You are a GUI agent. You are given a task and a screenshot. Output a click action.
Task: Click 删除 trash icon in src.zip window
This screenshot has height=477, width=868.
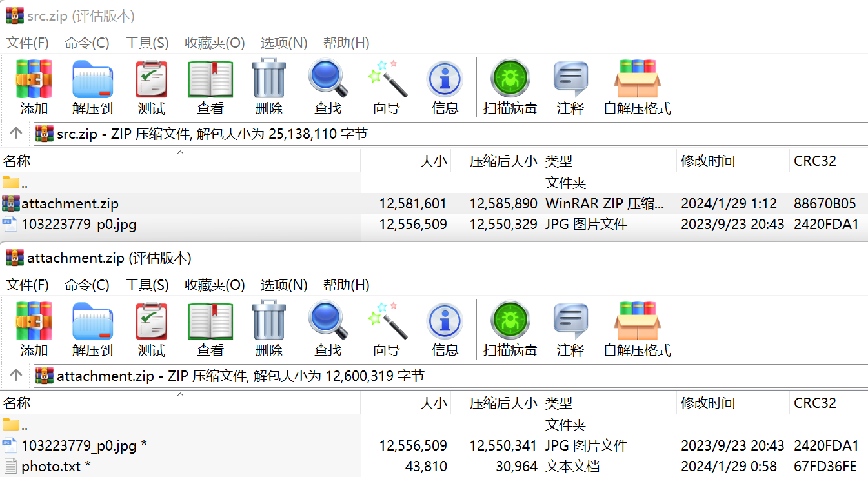(268, 80)
